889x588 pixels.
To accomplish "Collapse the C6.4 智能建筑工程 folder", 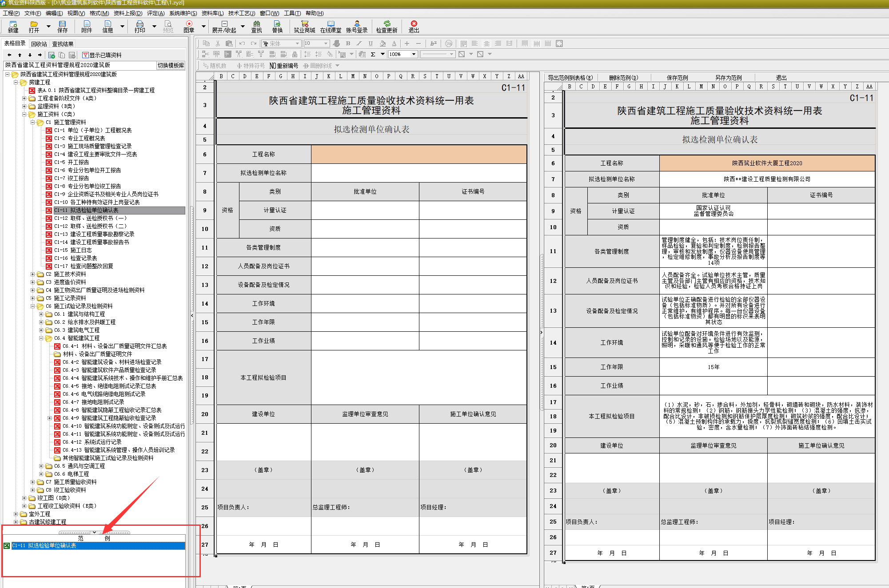I will coord(41,338).
